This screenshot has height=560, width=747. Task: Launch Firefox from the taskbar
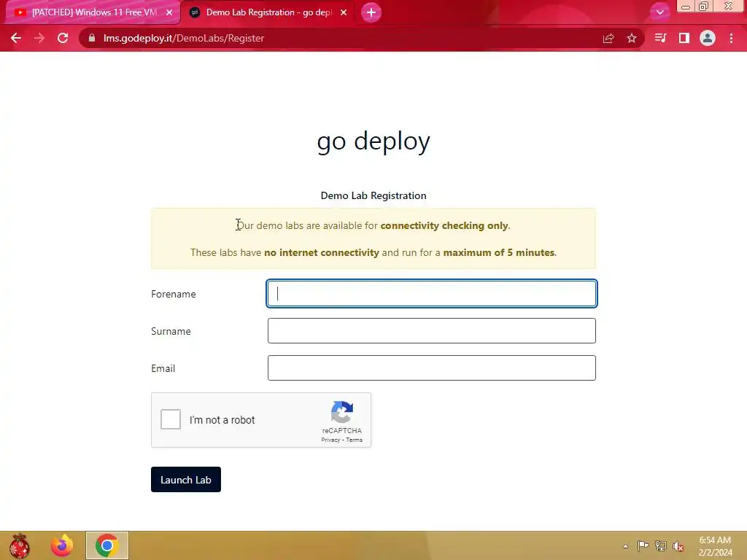62,545
